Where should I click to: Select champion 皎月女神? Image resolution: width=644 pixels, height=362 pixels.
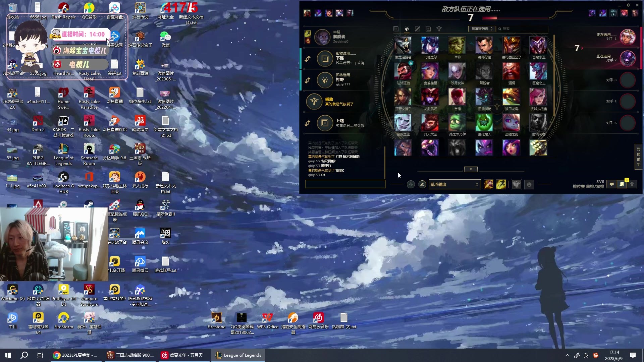tap(457, 71)
